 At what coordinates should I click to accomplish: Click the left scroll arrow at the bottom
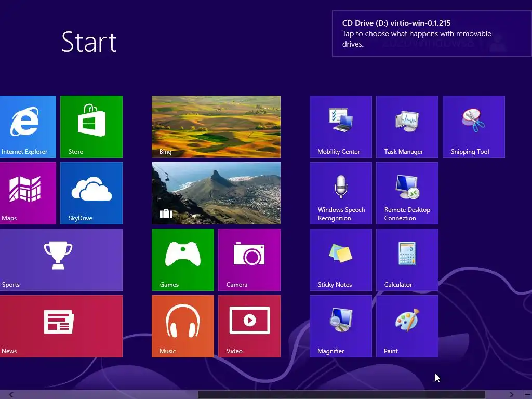coord(11,395)
